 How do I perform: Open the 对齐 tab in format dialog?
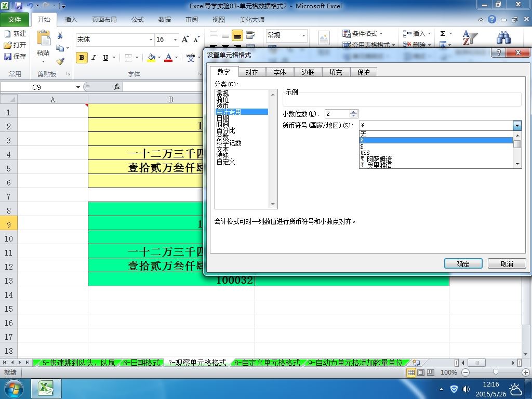[252, 72]
